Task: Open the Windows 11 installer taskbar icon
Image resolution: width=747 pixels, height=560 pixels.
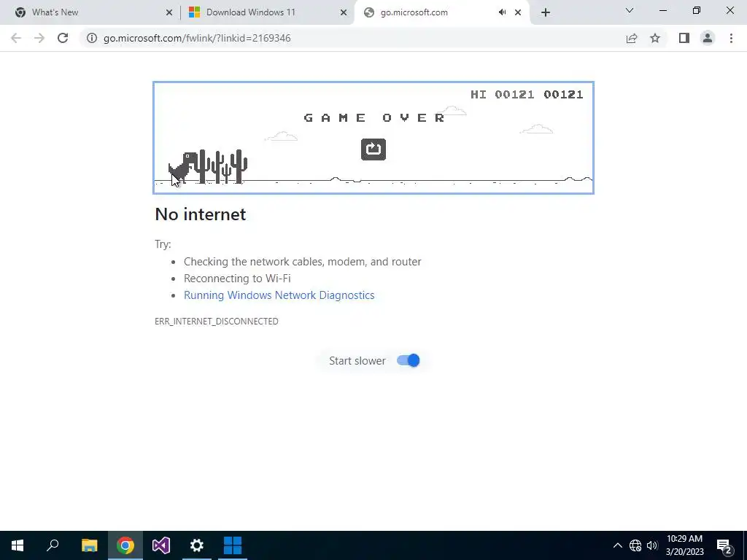Action: point(233,545)
